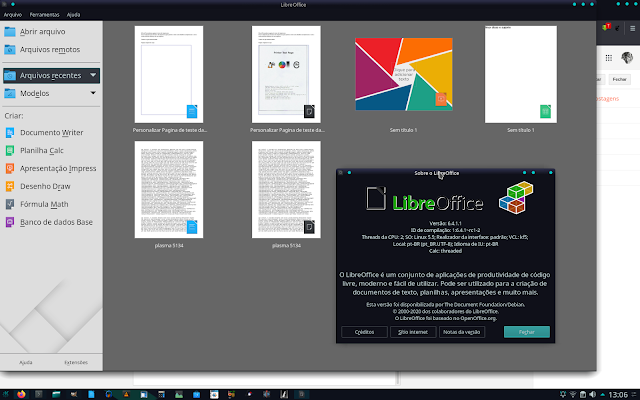Image resolution: width=640 pixels, height=400 pixels.
Task: Click the 13:06 taskbar clock
Action: (618, 395)
